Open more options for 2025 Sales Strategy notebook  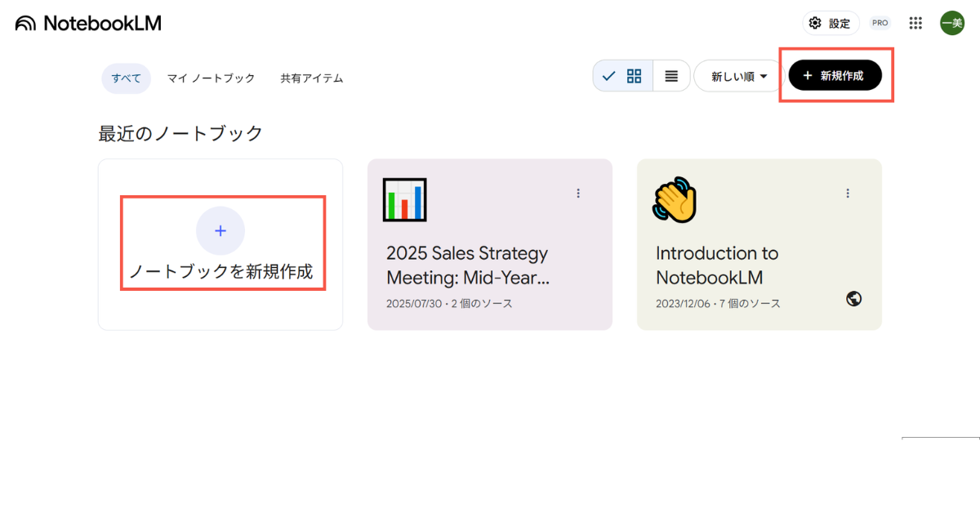[578, 194]
